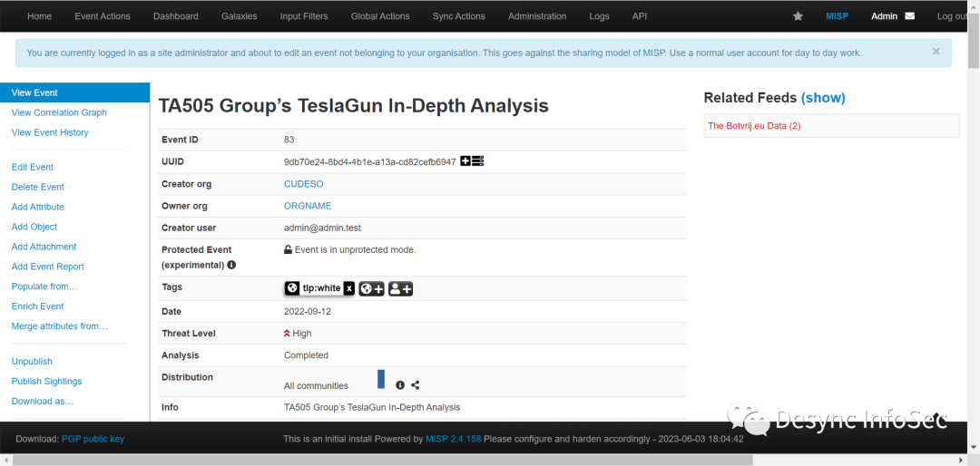Open The Botvrij.eu Data (2) feed

(754, 126)
